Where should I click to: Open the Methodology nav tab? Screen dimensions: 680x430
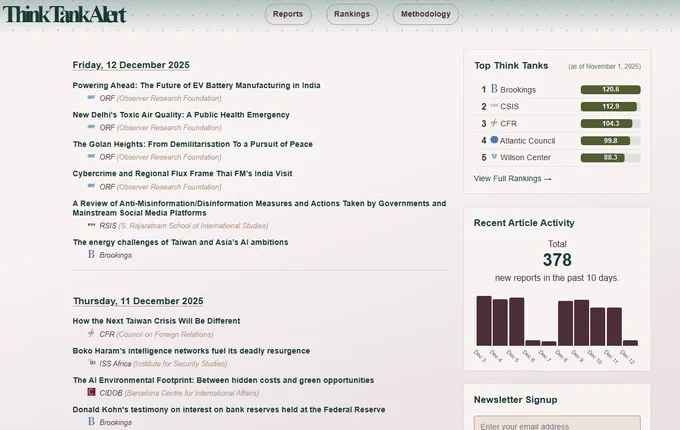point(425,14)
